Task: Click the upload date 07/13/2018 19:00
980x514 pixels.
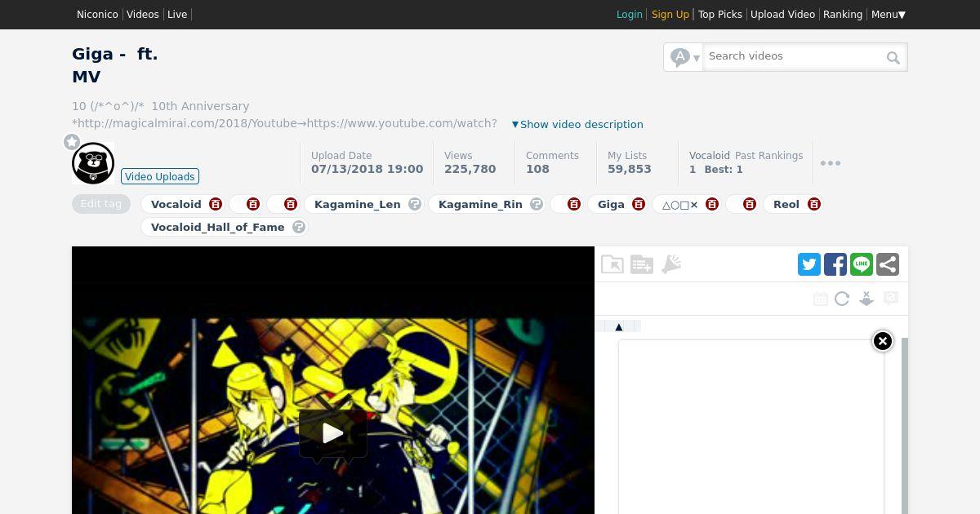Action: (367, 169)
